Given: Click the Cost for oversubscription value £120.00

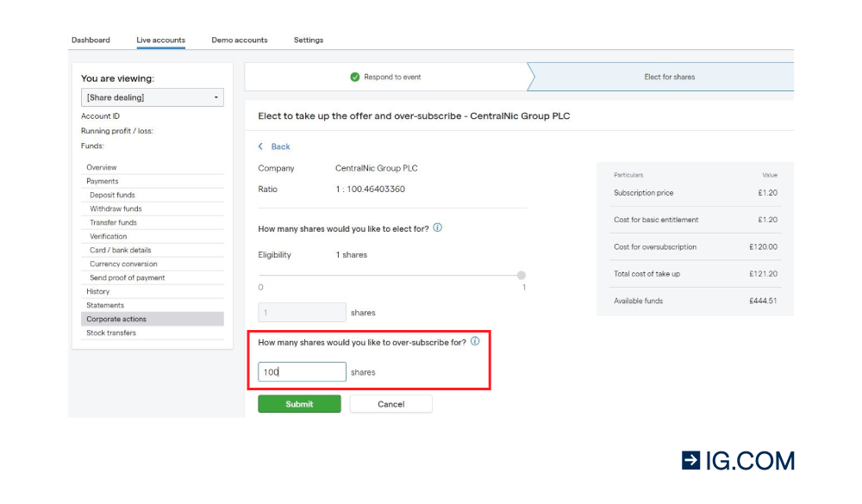Looking at the screenshot, I should coord(763,246).
